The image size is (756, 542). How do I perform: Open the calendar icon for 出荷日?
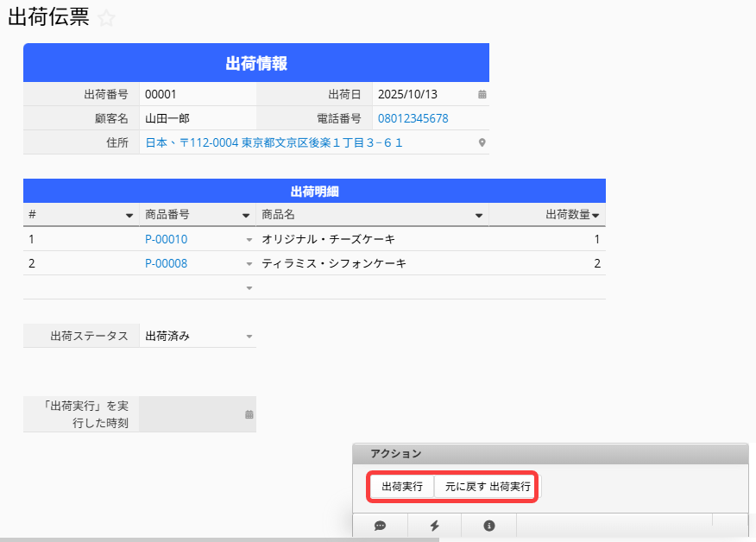pyautogui.click(x=482, y=94)
